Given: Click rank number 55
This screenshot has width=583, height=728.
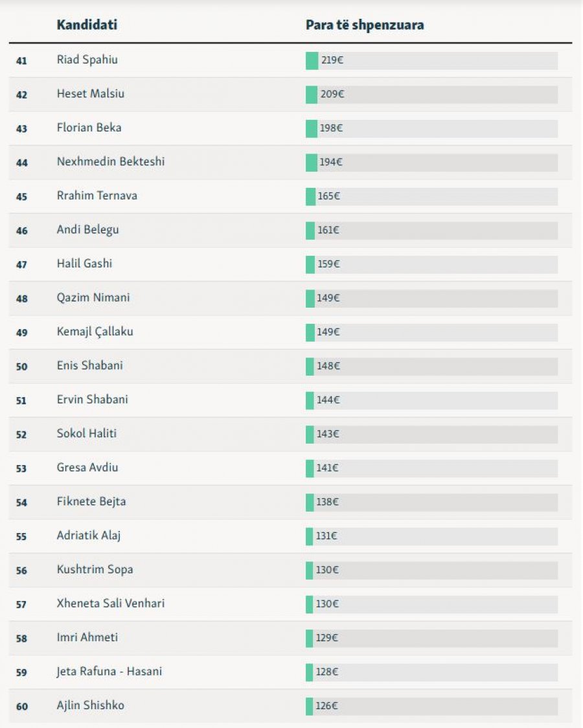Looking at the screenshot, I should coord(22,537).
